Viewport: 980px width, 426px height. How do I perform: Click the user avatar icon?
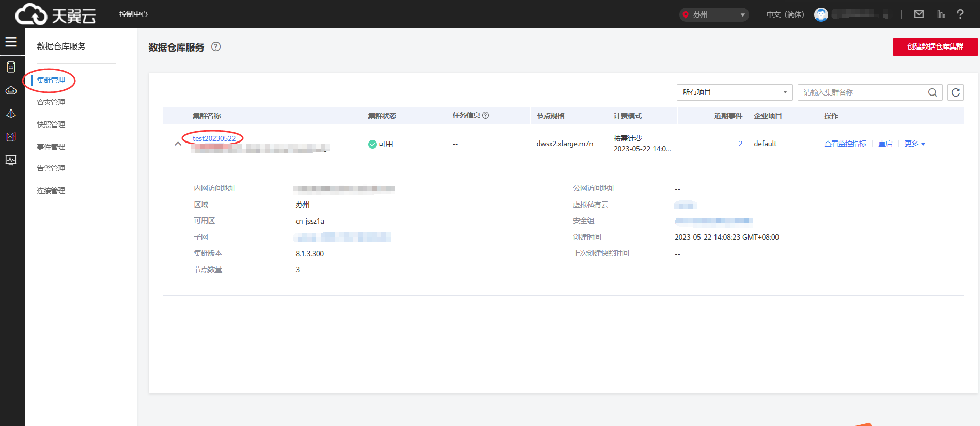821,14
